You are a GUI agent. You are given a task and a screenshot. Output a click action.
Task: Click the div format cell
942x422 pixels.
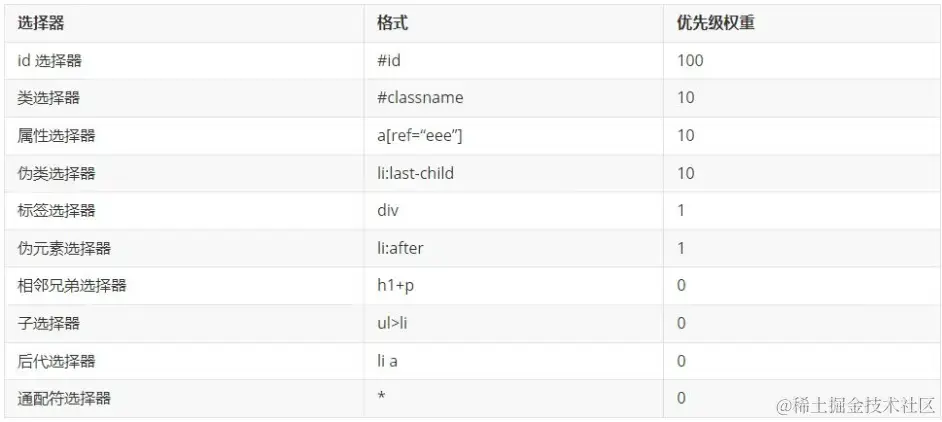388,211
